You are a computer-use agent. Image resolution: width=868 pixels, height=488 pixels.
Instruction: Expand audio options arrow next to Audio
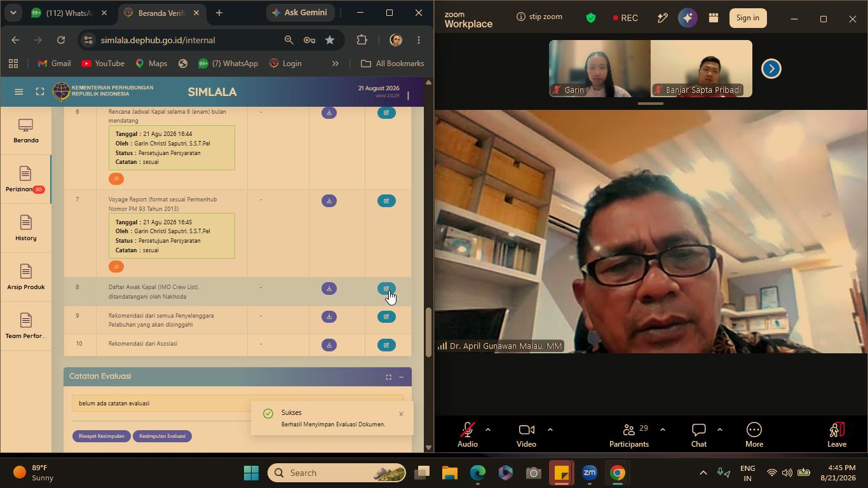tap(488, 430)
